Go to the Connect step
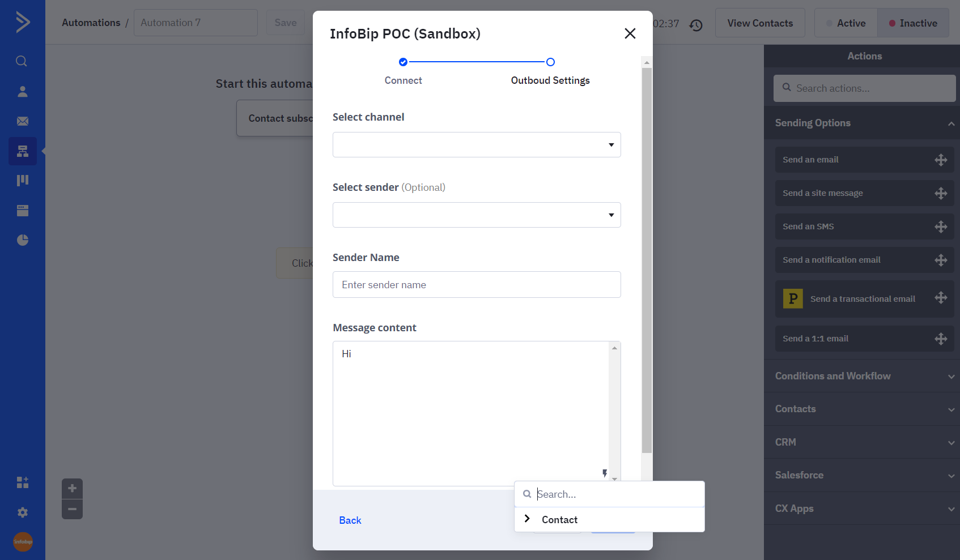 pos(403,62)
